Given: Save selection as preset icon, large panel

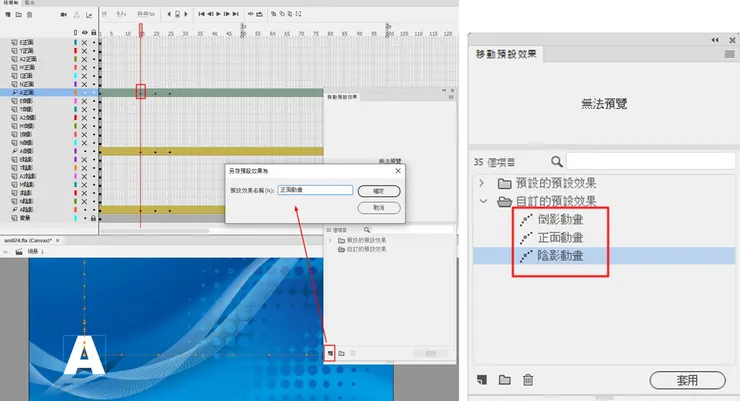Looking at the screenshot, I should pos(481,380).
